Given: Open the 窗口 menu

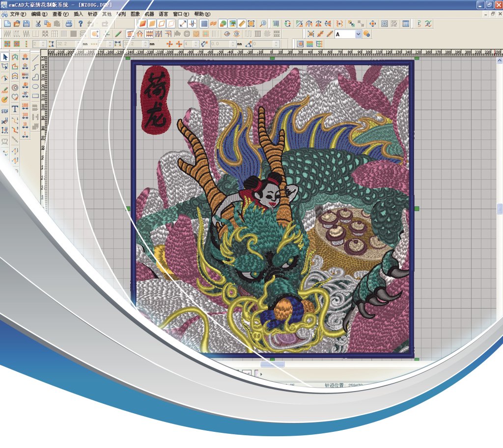Looking at the screenshot, I should pos(181,14).
